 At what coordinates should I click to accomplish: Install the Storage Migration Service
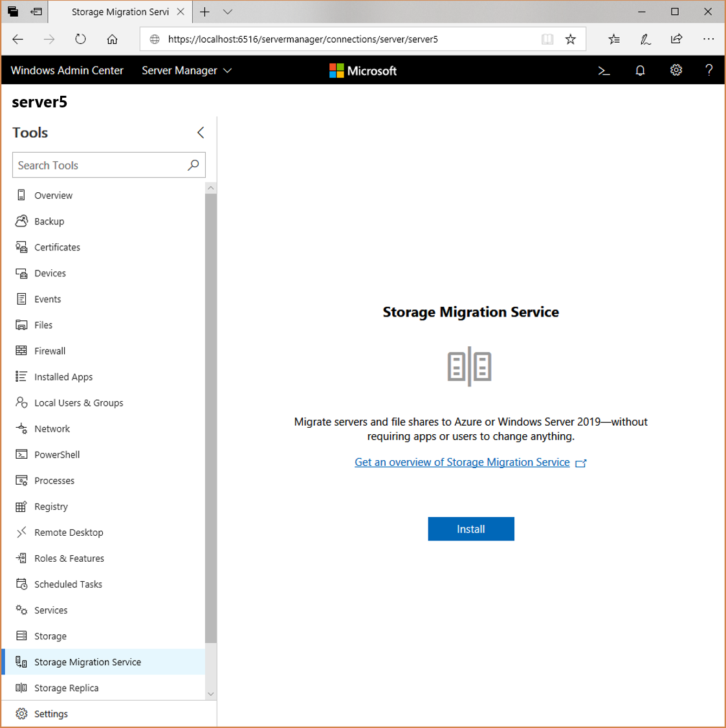pyautogui.click(x=470, y=529)
